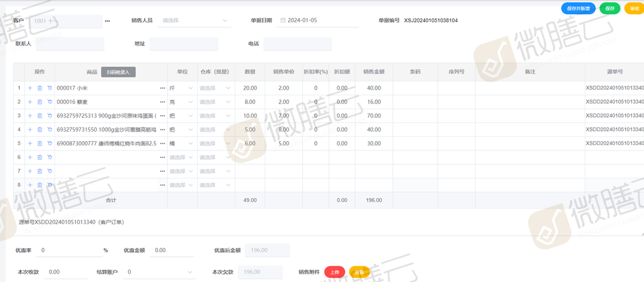Screen dimensions: 644x282
Task: Click the cart icon in row 8
Action: click(50, 185)
